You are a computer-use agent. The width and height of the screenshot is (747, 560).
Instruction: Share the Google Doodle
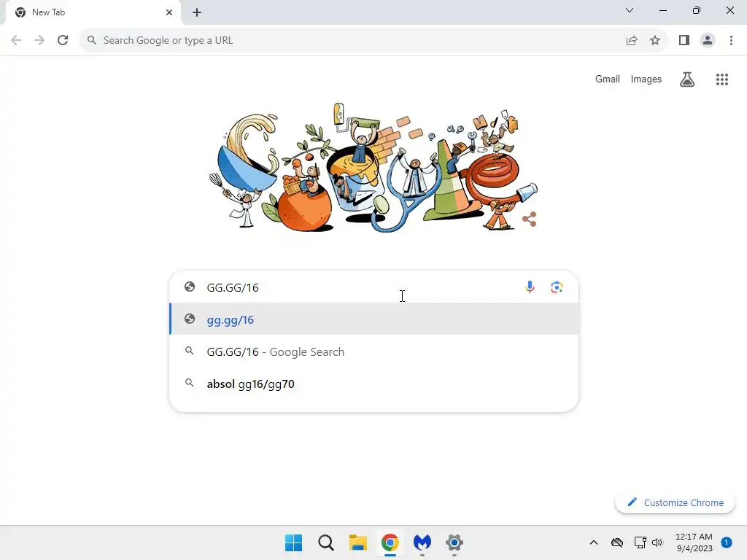(530, 219)
